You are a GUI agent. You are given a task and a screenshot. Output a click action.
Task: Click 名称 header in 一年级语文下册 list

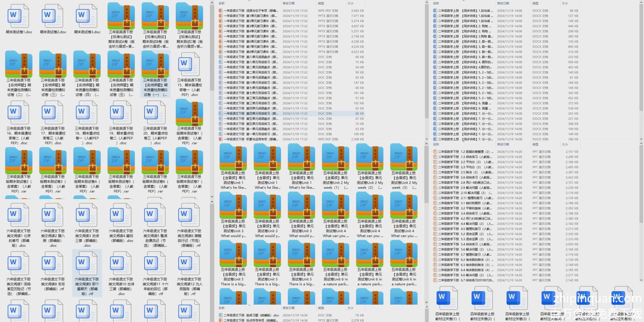pyautogui.click(x=222, y=3)
